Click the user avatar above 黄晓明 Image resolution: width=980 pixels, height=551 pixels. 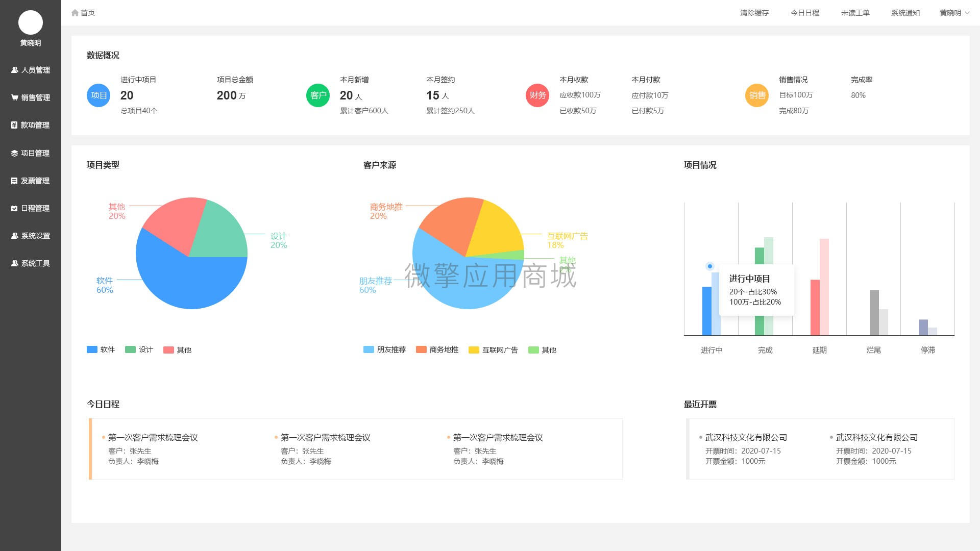30,22
